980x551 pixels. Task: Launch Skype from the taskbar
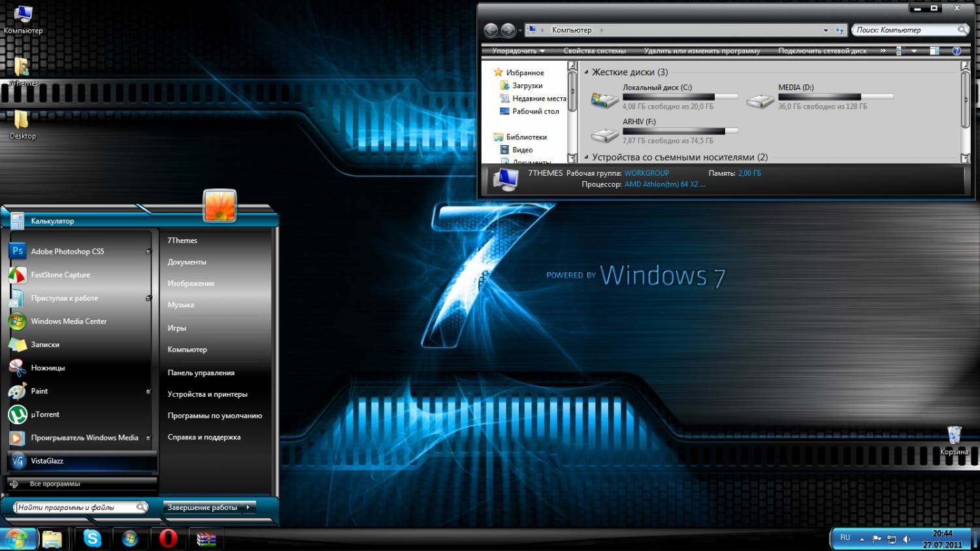pos(93,539)
